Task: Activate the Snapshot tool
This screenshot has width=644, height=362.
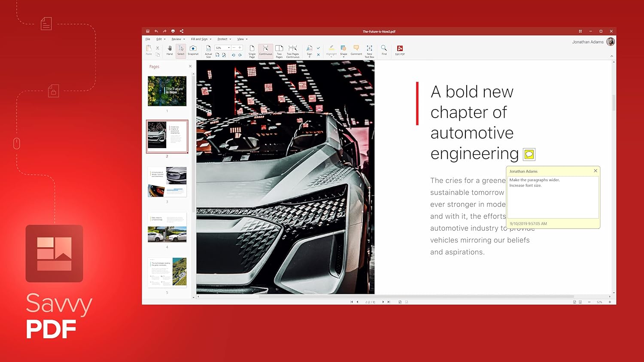Action: pyautogui.click(x=193, y=49)
